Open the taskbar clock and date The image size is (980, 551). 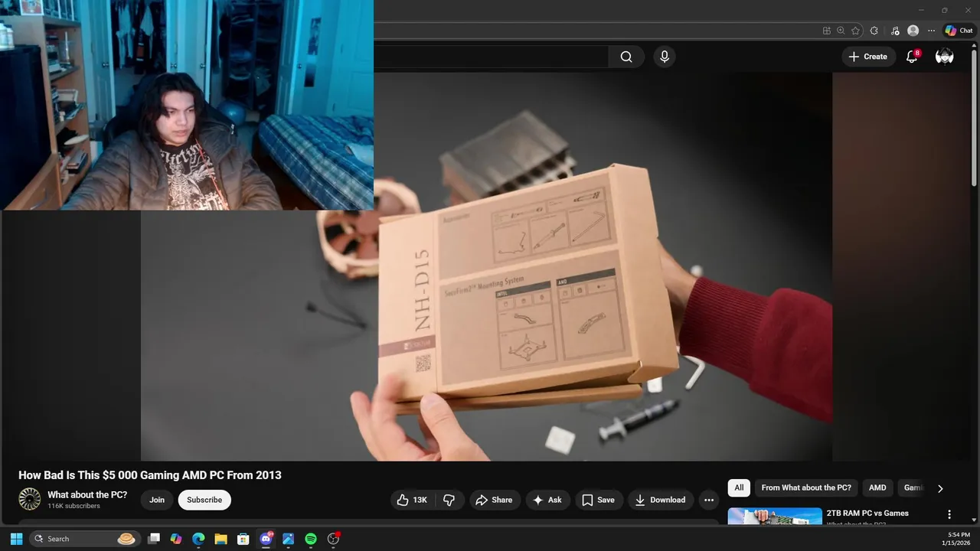[958, 539]
